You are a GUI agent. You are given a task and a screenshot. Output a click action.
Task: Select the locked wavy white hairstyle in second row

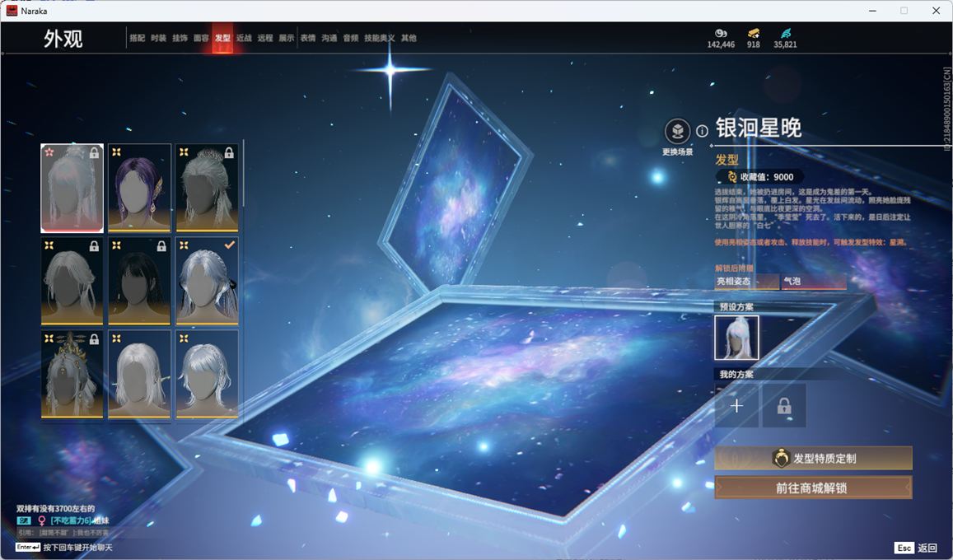click(72, 281)
